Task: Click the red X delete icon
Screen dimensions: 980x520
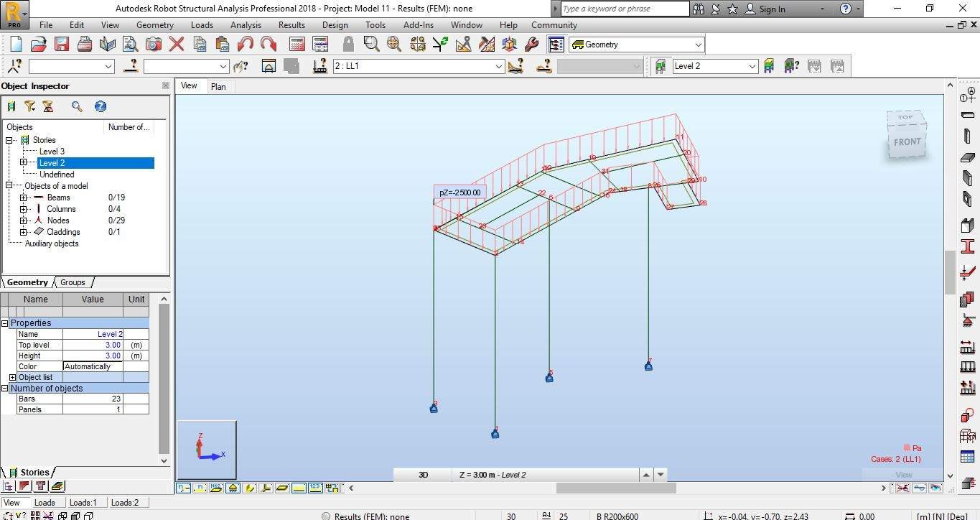Action: tap(176, 45)
